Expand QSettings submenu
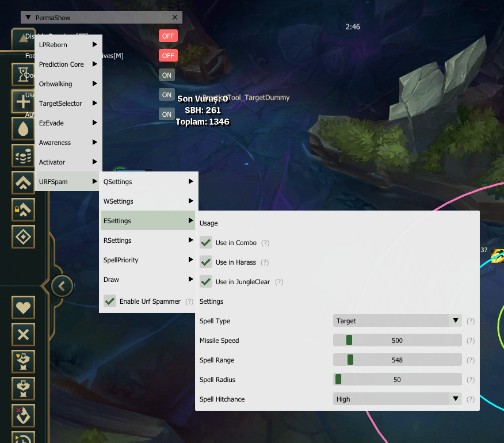The width and height of the screenshot is (504, 443). tap(148, 182)
